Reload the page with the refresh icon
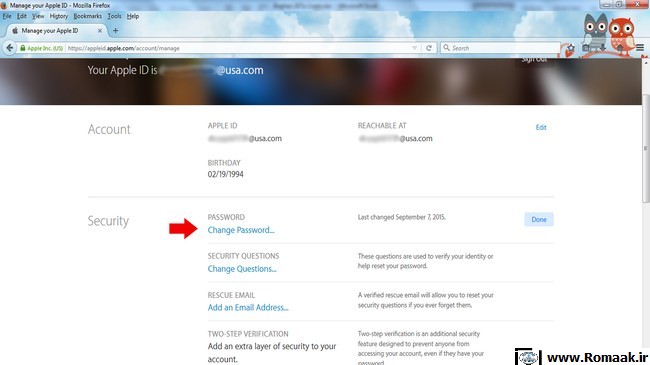 click(429, 48)
